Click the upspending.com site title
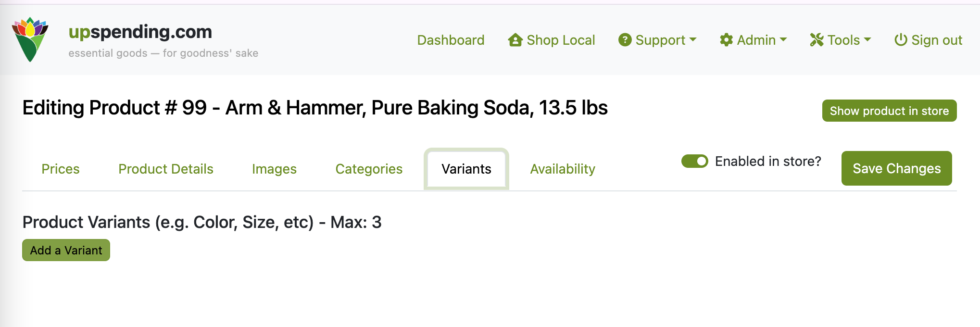Viewport: 980px width, 327px height. tap(140, 32)
